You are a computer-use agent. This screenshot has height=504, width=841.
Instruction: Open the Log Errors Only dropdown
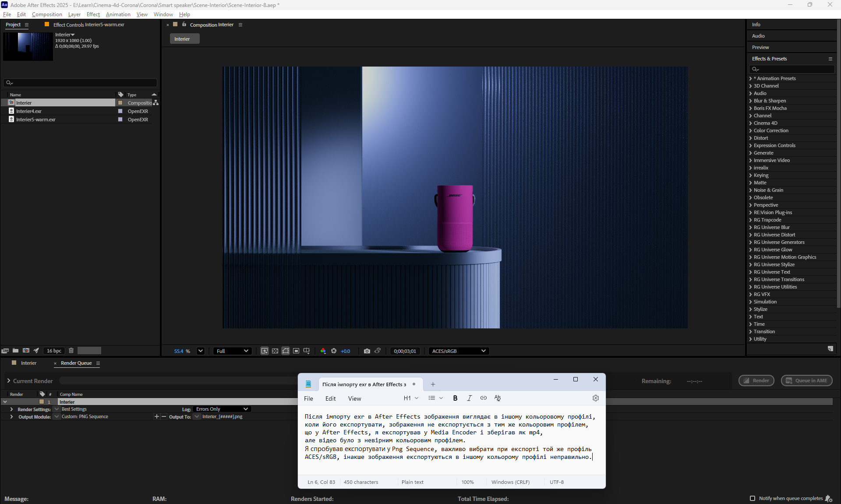(222, 409)
